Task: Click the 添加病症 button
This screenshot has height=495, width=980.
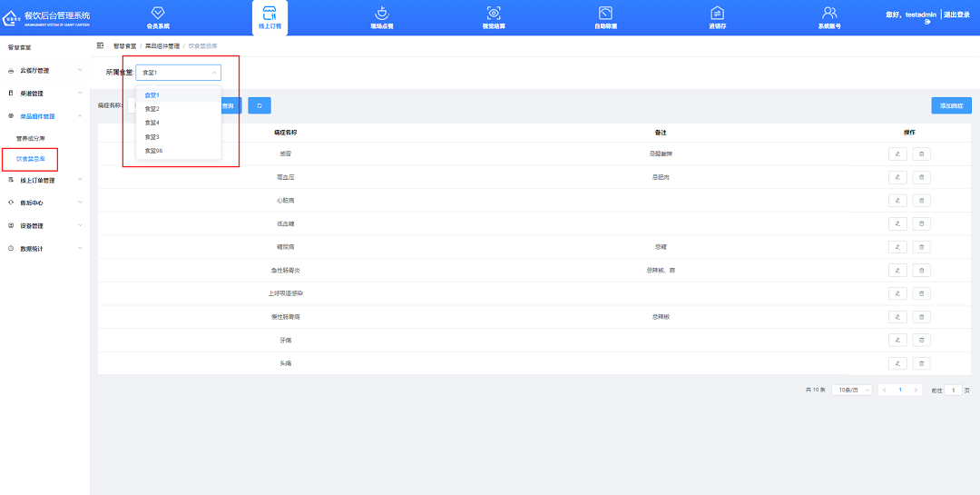Action: (951, 106)
